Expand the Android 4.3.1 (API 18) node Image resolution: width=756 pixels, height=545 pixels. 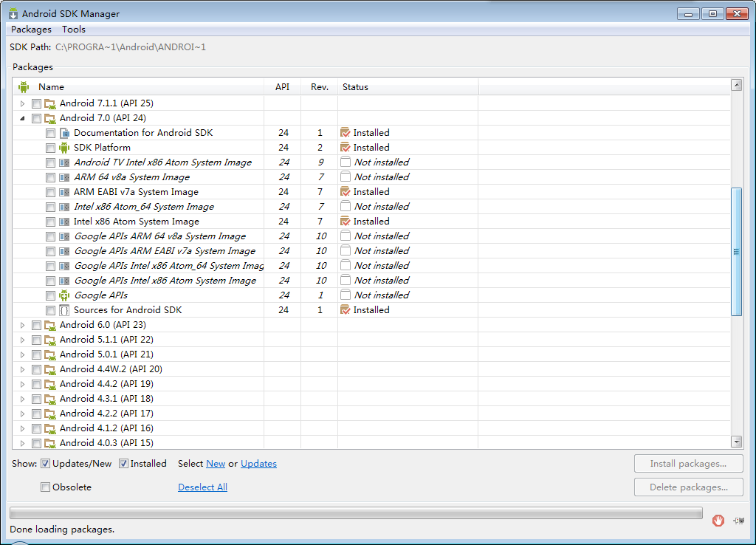tap(22, 400)
